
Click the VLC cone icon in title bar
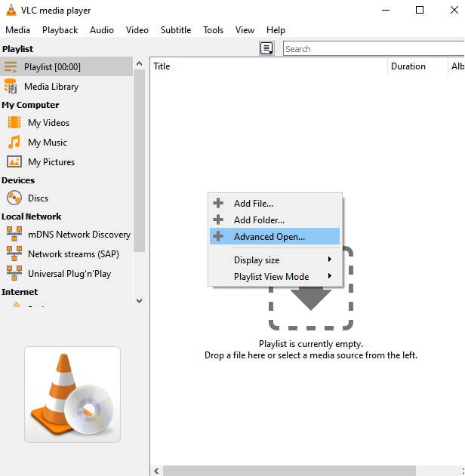(11, 10)
